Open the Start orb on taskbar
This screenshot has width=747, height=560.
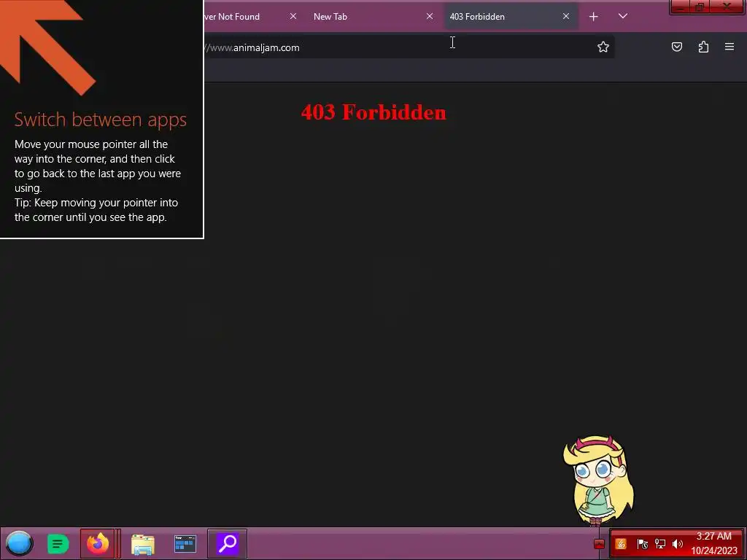pos(19,543)
